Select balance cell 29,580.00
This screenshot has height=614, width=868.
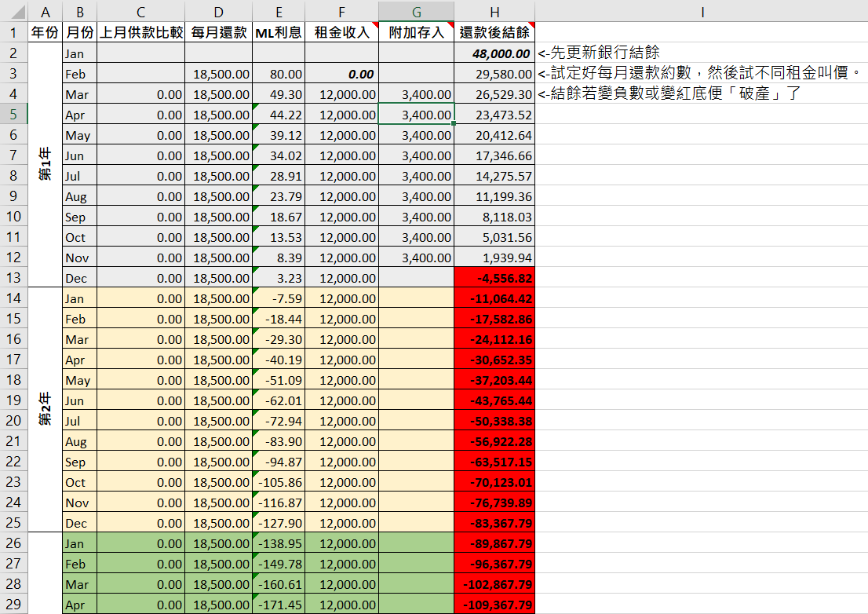(494, 74)
